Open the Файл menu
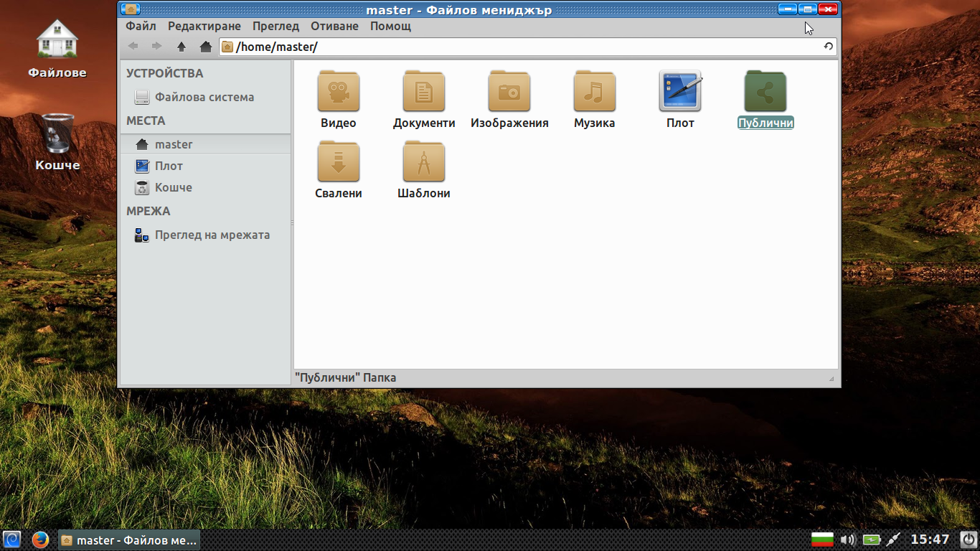Screen dimensions: 980x551 [141, 26]
